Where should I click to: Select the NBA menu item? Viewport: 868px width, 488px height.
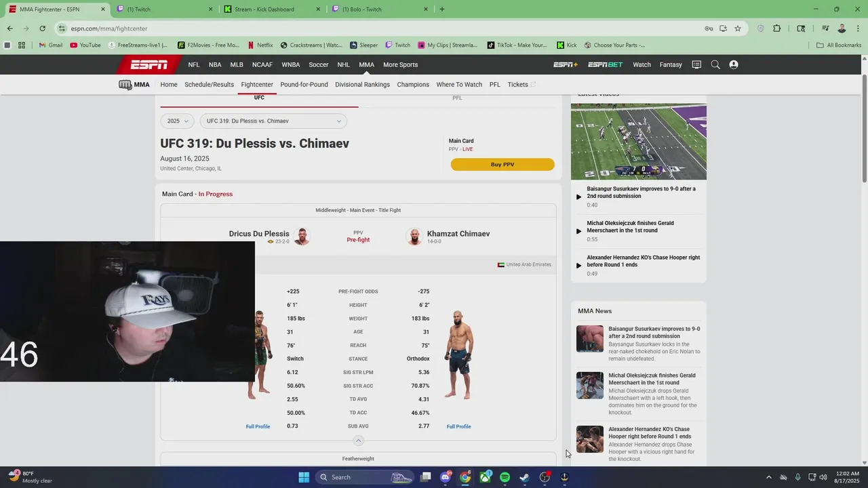[215, 64]
